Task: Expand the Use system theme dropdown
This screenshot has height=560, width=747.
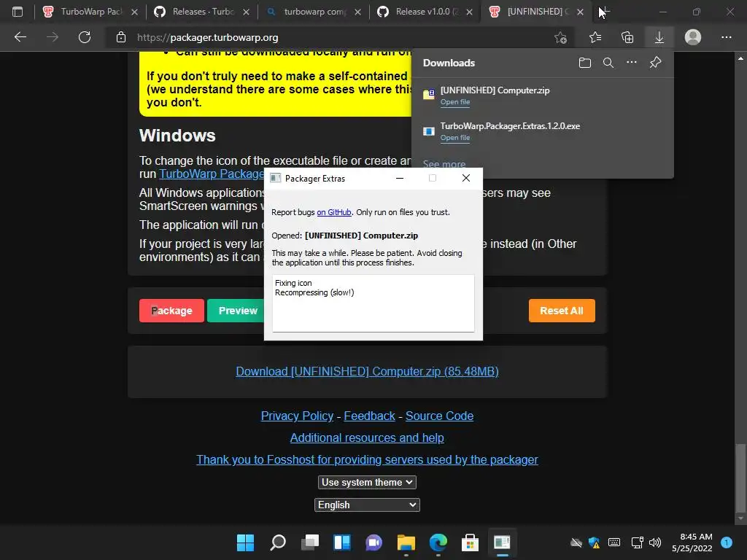Action: [367, 483]
